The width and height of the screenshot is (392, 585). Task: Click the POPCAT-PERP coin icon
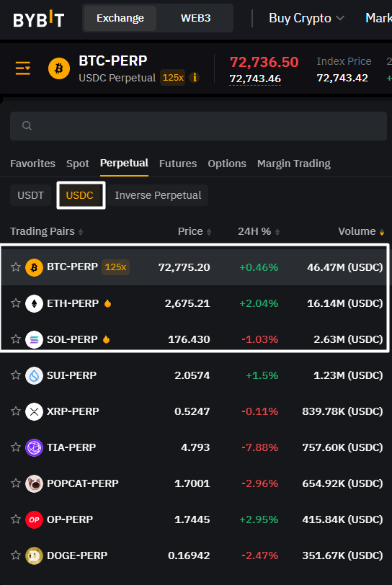coord(34,483)
